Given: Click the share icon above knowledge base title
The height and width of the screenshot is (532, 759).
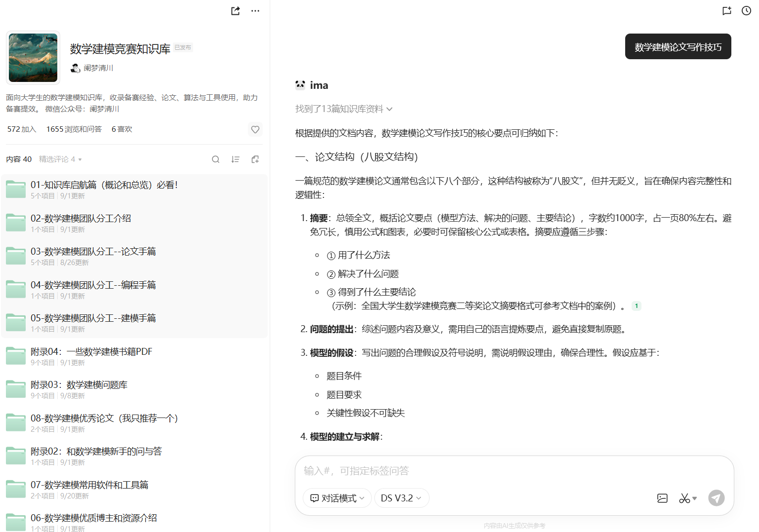Looking at the screenshot, I should point(236,11).
